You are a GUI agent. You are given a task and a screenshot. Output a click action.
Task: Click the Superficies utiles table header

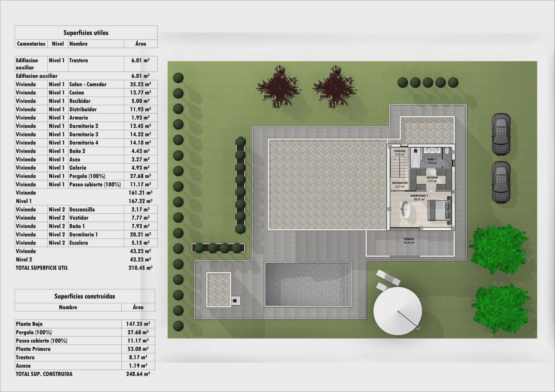pyautogui.click(x=86, y=33)
